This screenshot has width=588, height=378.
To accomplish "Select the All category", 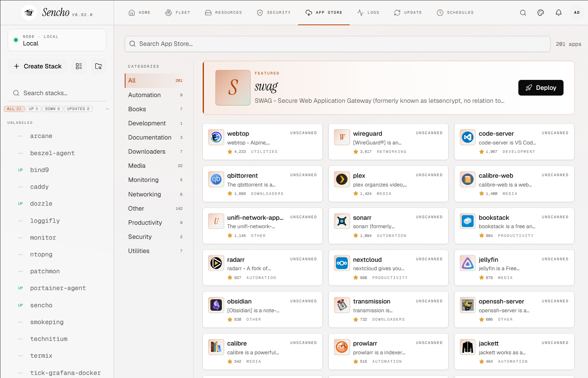I will pos(155,81).
